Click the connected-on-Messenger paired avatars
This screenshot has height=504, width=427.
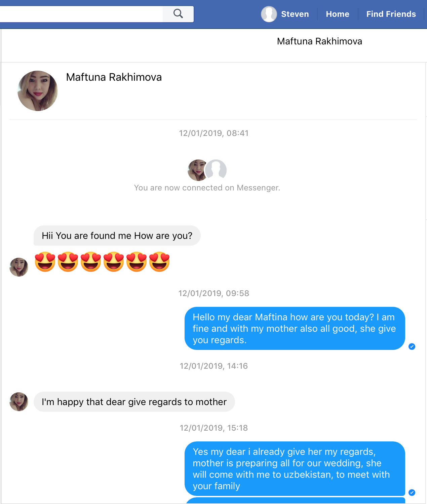tap(207, 170)
